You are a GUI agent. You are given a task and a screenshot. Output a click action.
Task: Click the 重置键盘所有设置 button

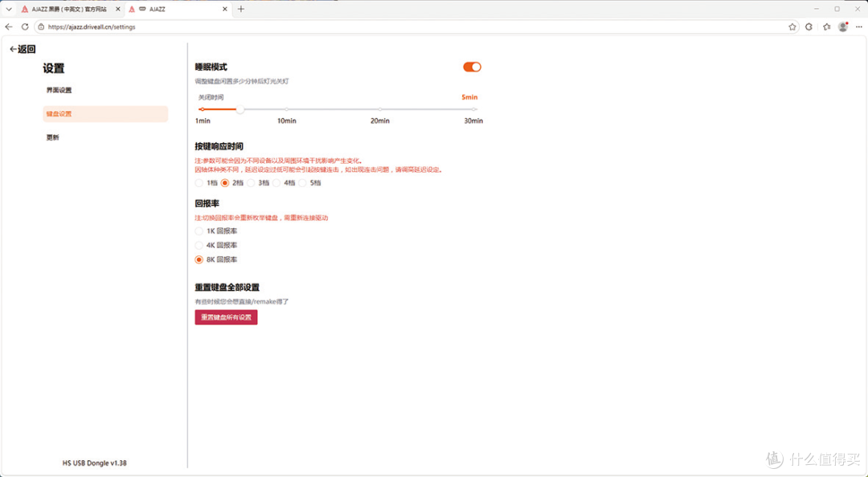[x=226, y=318]
